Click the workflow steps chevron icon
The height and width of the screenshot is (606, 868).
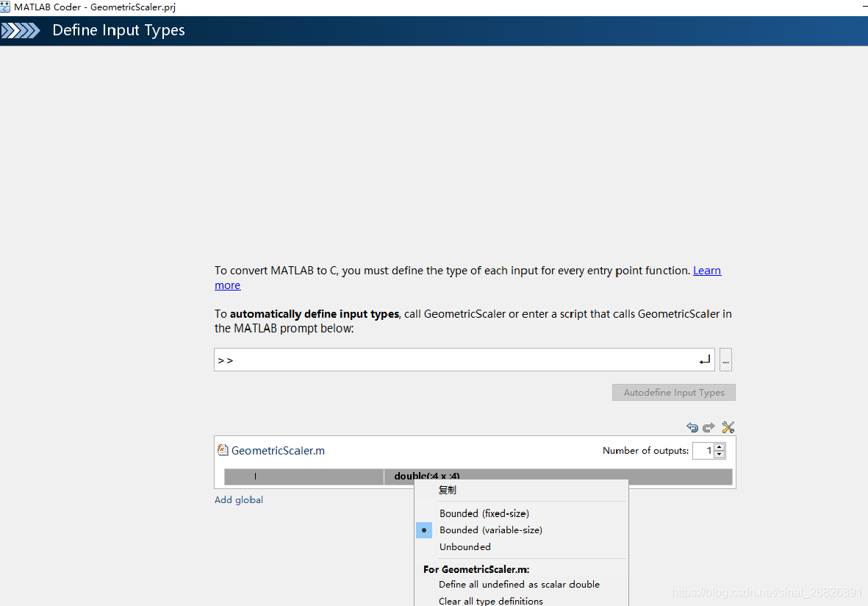[x=21, y=30]
